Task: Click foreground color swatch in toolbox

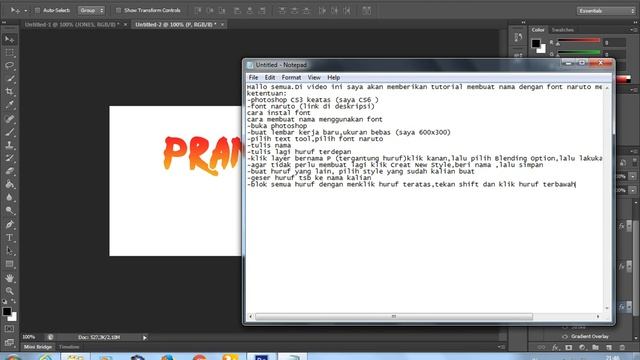Action: tap(7, 312)
